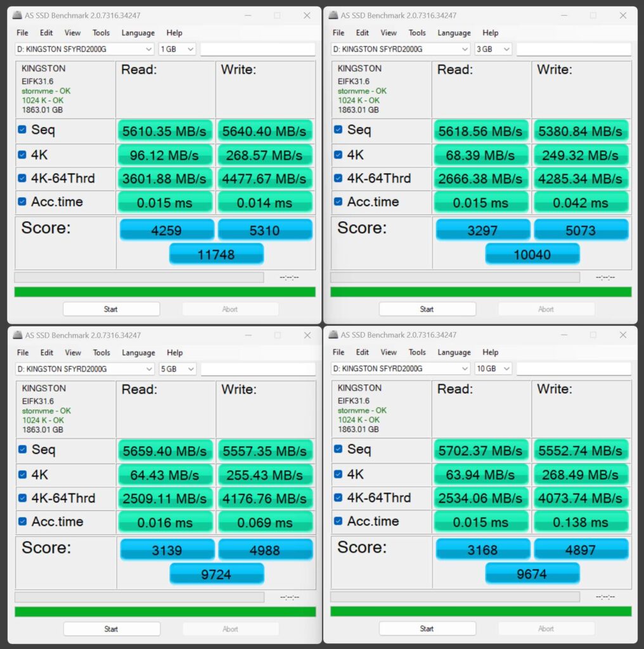Click the AS SSD app icon in the 10 GB window title bar
Viewport: 644px width, 649px height.
[x=333, y=335]
